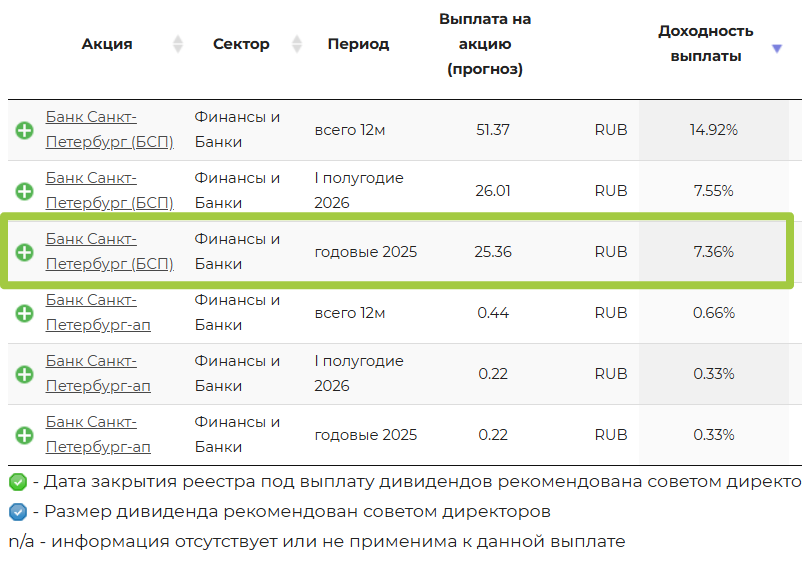Click green plus icon for БСП-ап годовые 2025 row
This screenshot has width=802, height=561.
[24, 435]
